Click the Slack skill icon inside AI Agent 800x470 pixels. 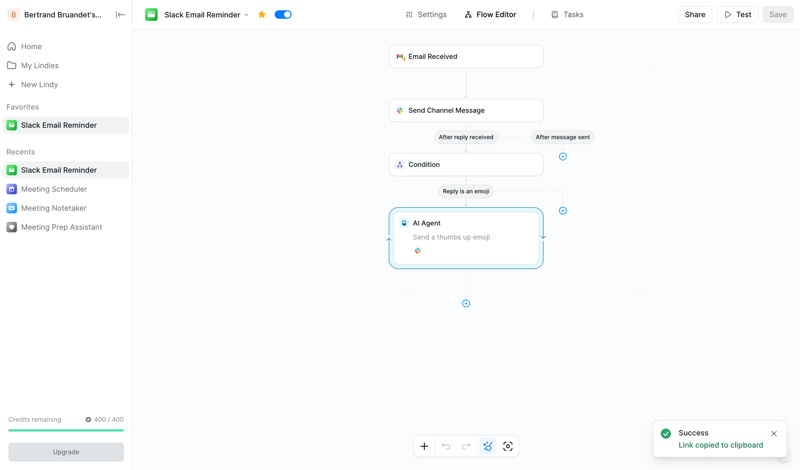(417, 251)
